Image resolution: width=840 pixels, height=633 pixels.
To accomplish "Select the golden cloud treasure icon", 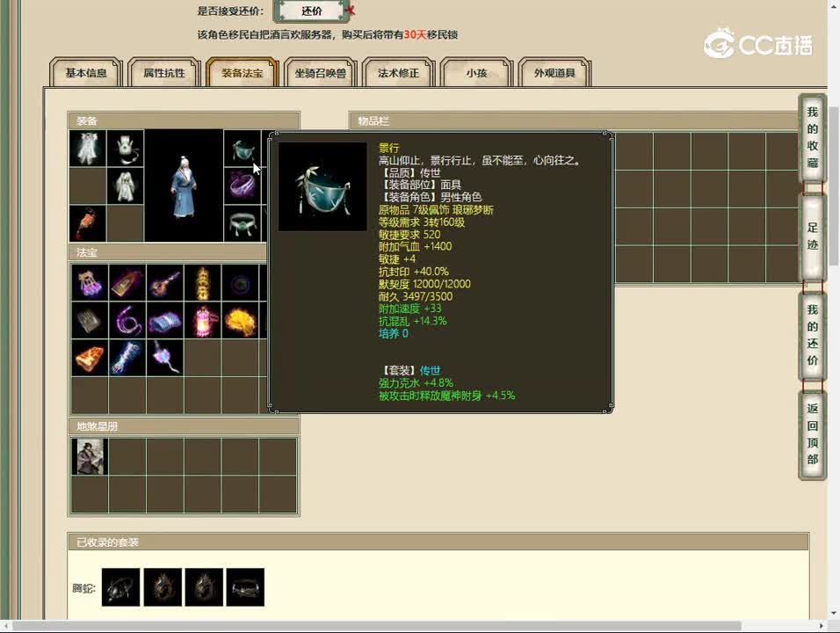I will coord(240,321).
